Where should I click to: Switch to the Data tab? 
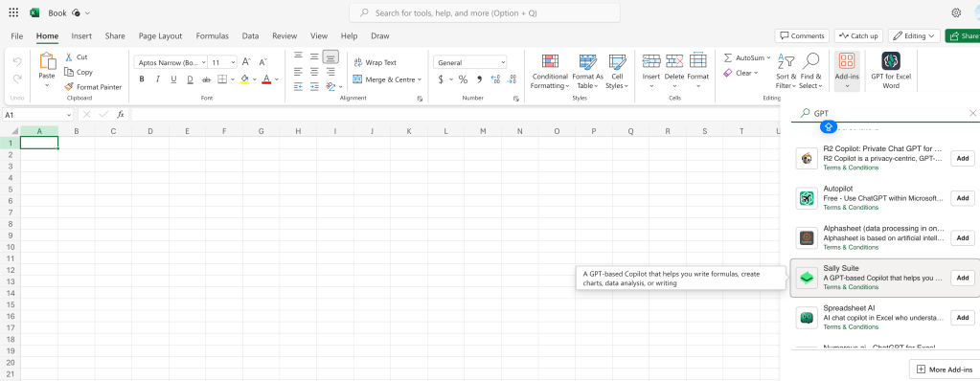tap(251, 36)
